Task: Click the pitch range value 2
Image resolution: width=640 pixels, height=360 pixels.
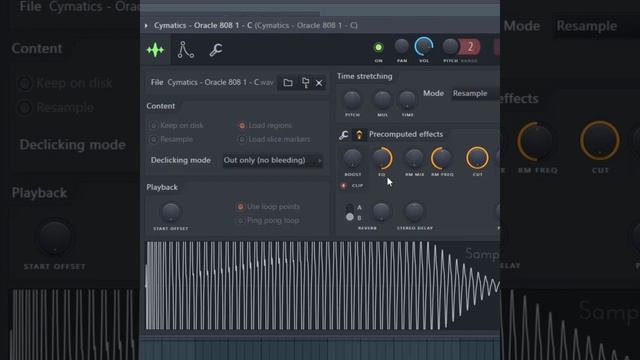Action: pos(470,47)
